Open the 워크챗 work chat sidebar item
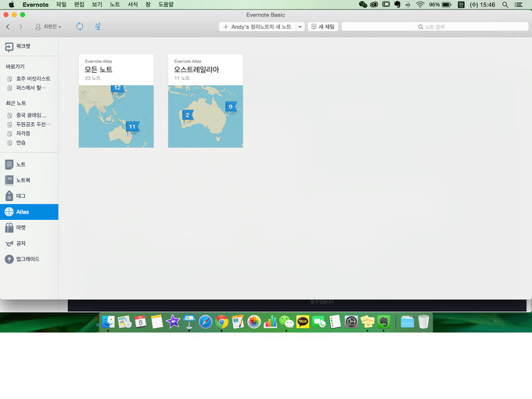The height and width of the screenshot is (399, 532). [x=29, y=46]
